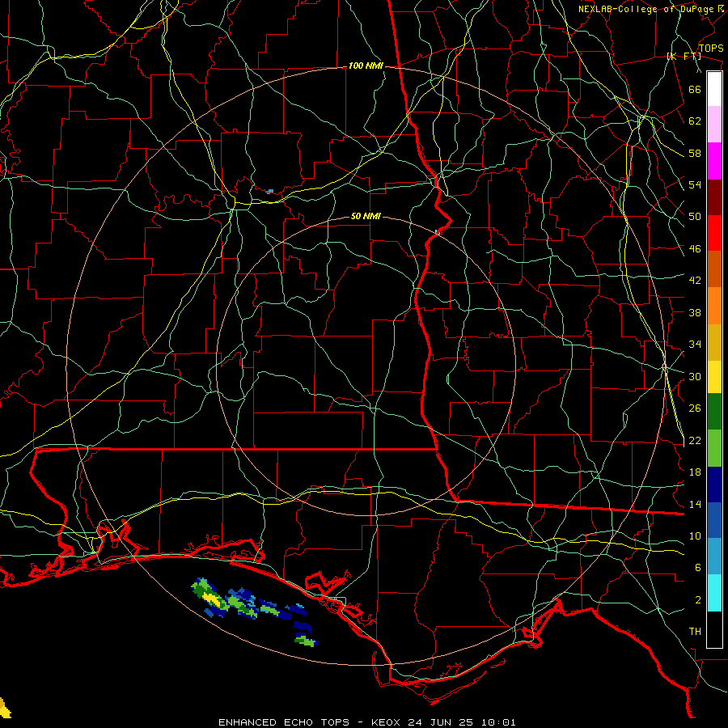Viewport: 728px width, 728px height.
Task: Click the 54 label on the scale
Action: click(695, 184)
